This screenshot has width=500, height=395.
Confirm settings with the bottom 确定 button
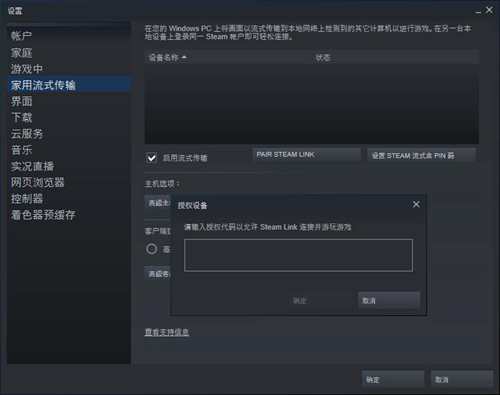click(x=393, y=379)
